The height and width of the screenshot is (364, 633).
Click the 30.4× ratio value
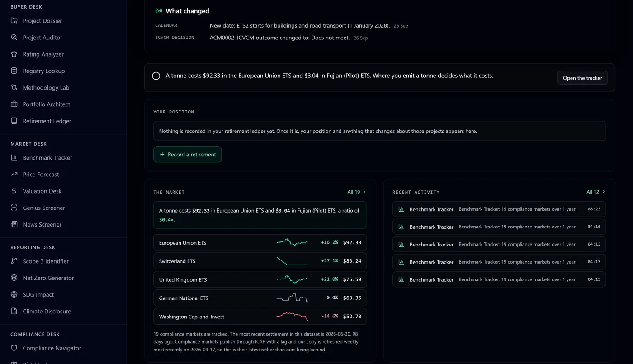tap(166, 219)
